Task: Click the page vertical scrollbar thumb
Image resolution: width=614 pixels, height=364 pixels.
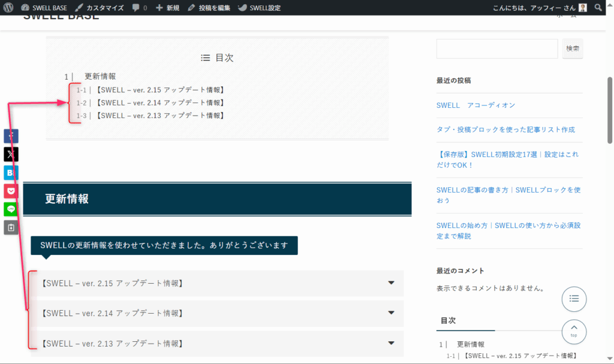Action: [610, 110]
